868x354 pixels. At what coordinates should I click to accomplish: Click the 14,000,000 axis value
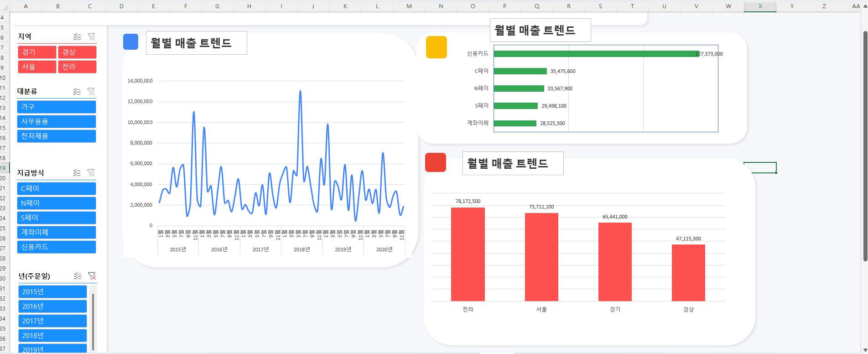140,81
